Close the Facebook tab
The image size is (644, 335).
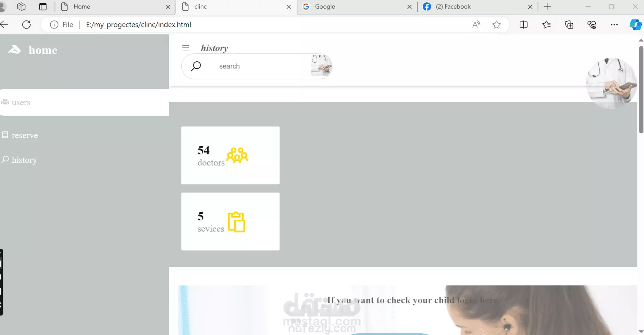point(530,7)
